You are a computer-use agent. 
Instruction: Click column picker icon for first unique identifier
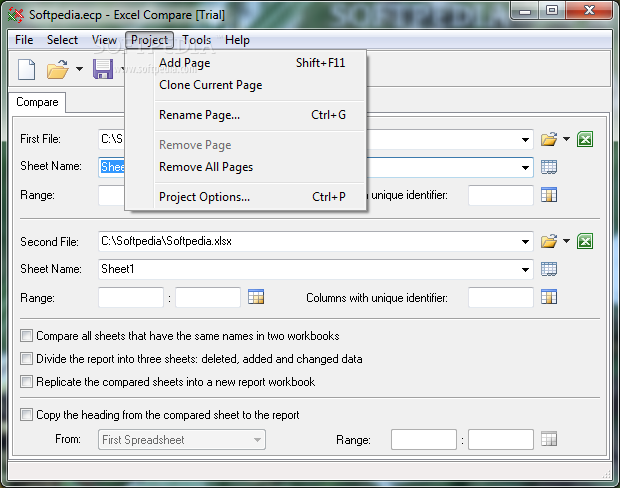[549, 195]
